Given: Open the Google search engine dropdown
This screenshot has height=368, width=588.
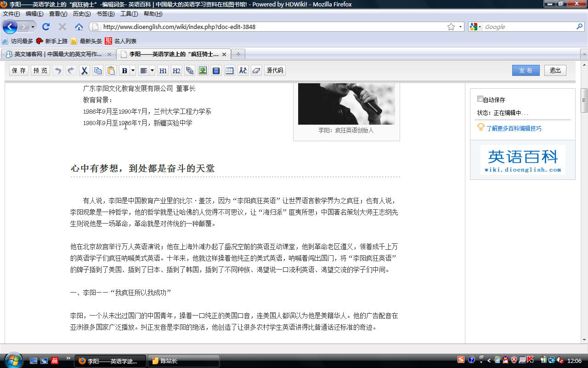Looking at the screenshot, I should pyautogui.click(x=475, y=27).
